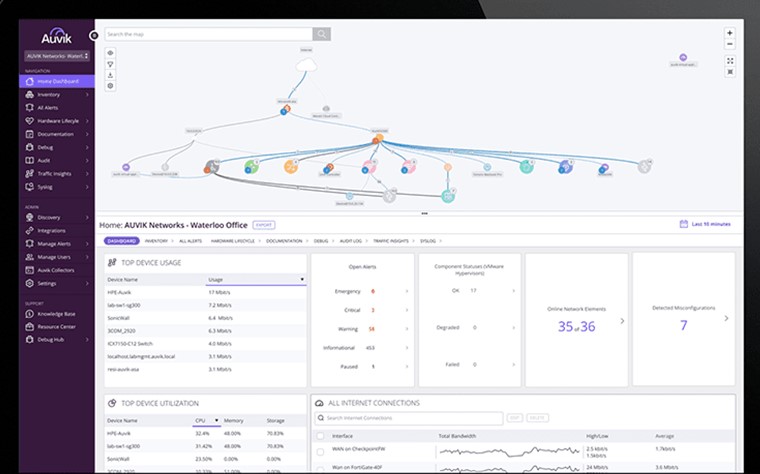Toggle map visibility eye tool
Image resolution: width=760 pixels, height=474 pixels.
coord(111,53)
